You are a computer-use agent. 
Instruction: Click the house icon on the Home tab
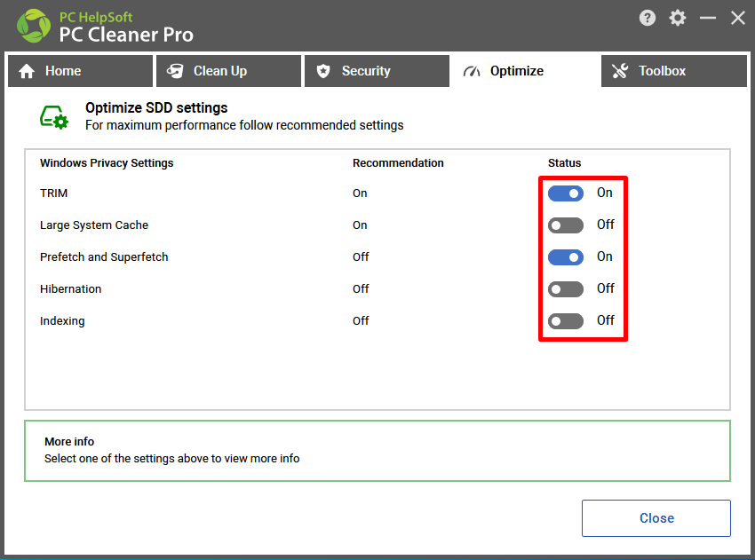pyautogui.click(x=27, y=71)
